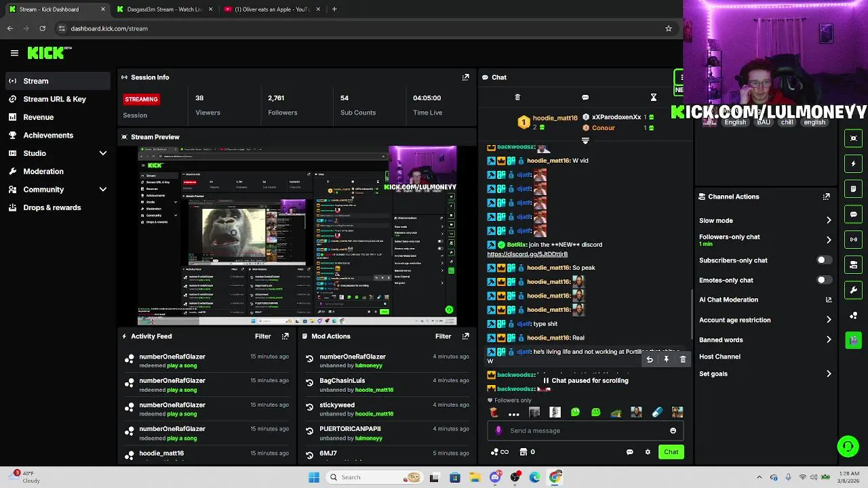Click Host Channel option
Image resolution: width=868 pixels, height=488 pixels.
pos(719,357)
